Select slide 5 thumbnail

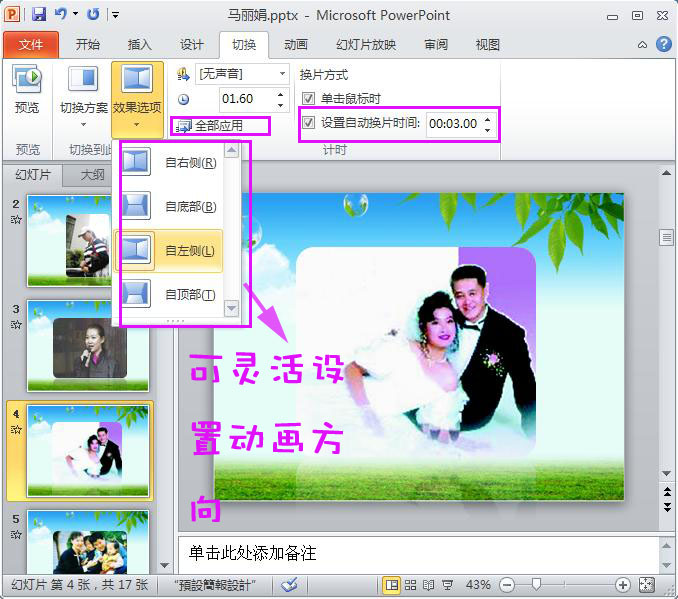[88, 542]
